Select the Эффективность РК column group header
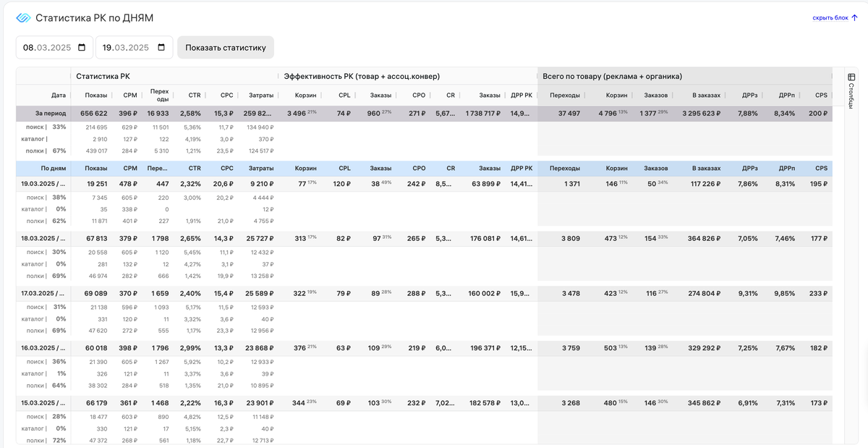 [362, 76]
